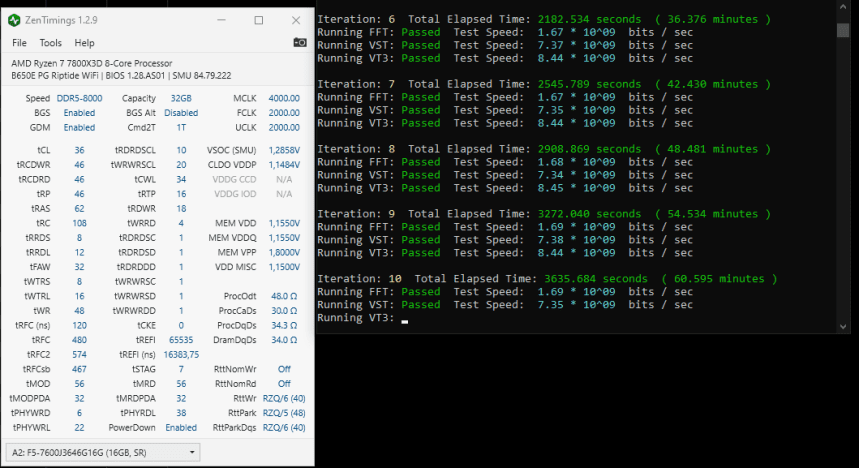The height and width of the screenshot is (468, 859).
Task: Click the console scrollbar thumb
Action: (x=843, y=30)
